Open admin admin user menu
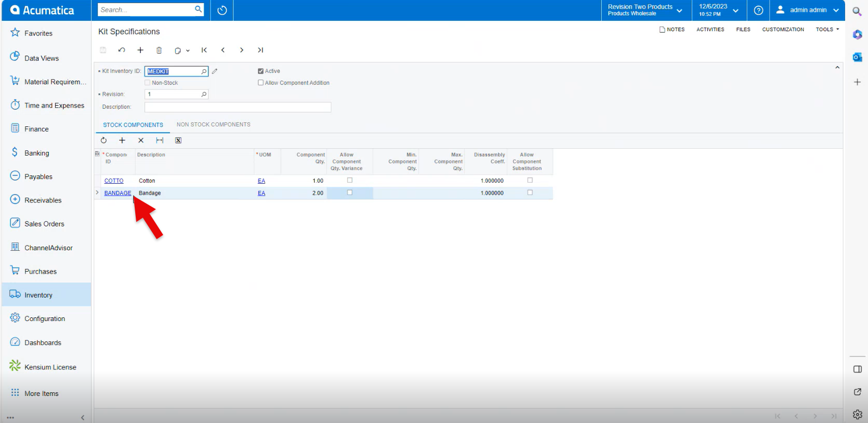The image size is (868, 423). pos(807,10)
